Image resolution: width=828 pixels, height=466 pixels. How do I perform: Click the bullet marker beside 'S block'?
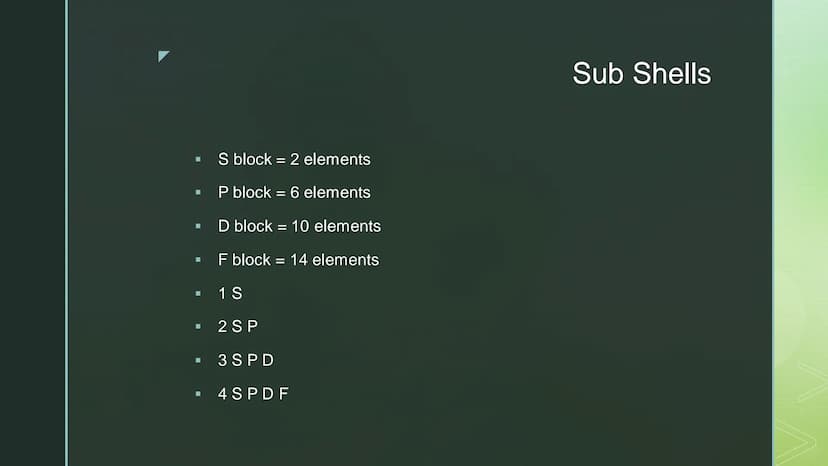pyautogui.click(x=198, y=159)
